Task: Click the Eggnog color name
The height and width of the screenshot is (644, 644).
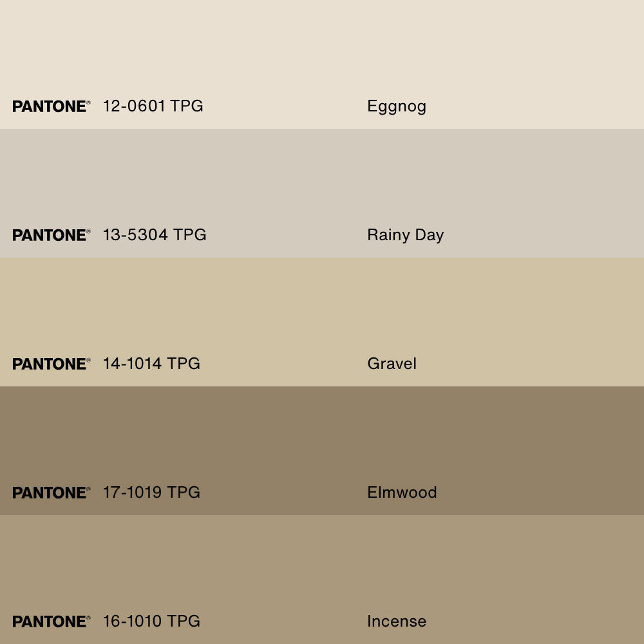Action: point(397,106)
